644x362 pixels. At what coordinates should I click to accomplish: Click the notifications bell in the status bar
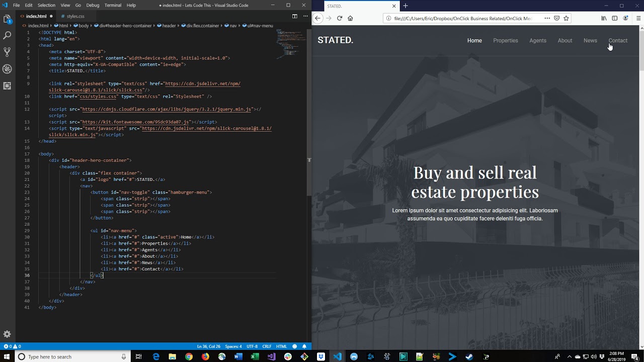304,346
